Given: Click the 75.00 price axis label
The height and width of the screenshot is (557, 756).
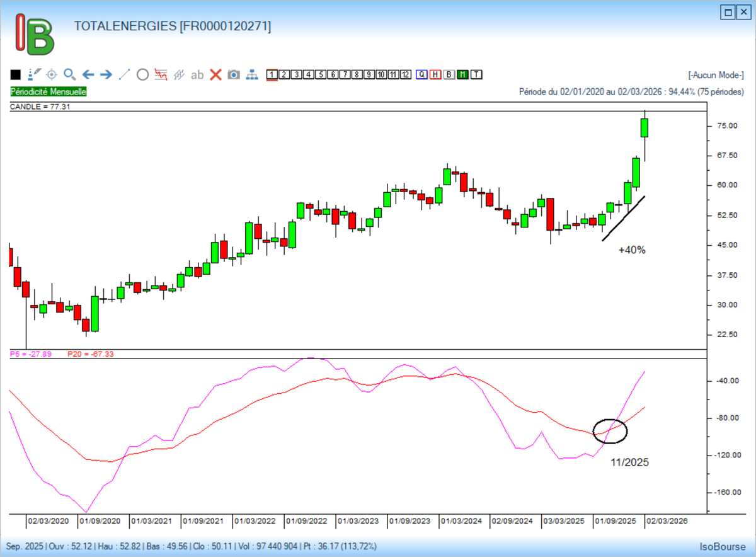Looking at the screenshot, I should click(x=727, y=126).
